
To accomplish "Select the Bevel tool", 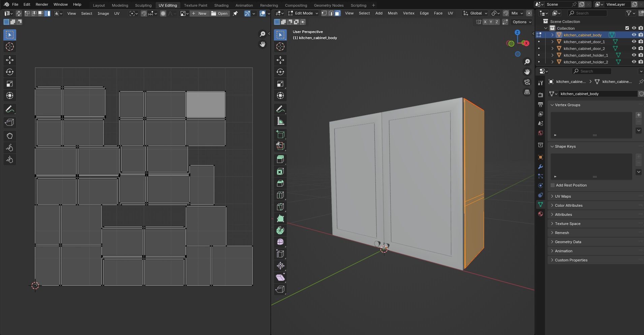I will [280, 183].
